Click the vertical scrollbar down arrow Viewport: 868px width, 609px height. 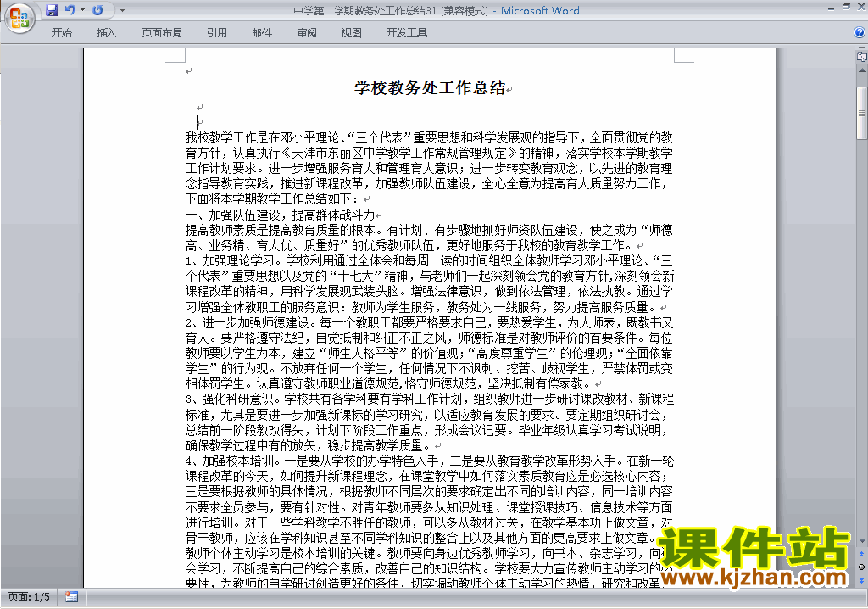(862, 541)
